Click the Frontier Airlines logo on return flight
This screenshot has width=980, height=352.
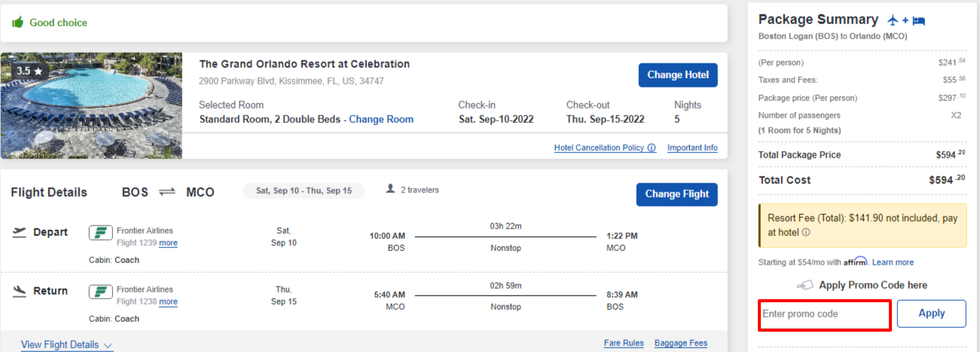(x=100, y=291)
